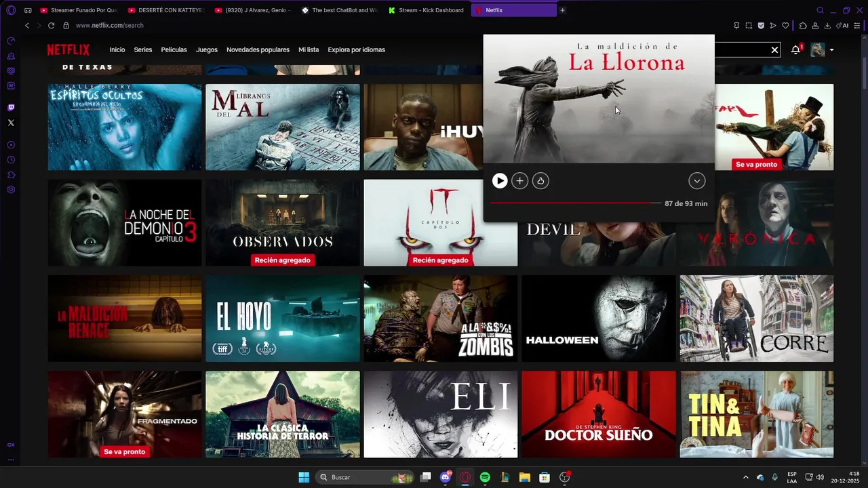The height and width of the screenshot is (488, 868).
Task: Open History clock in sidebar
Action: [x=11, y=160]
